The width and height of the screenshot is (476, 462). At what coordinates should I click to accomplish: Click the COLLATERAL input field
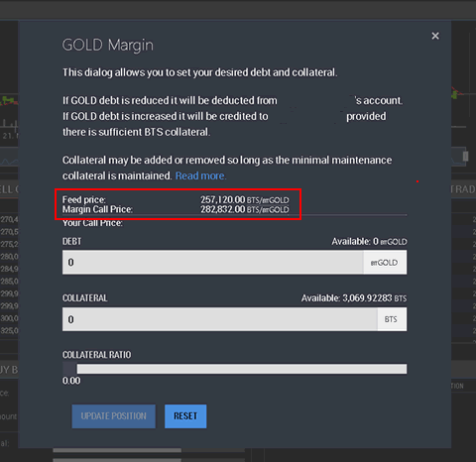[x=220, y=319]
